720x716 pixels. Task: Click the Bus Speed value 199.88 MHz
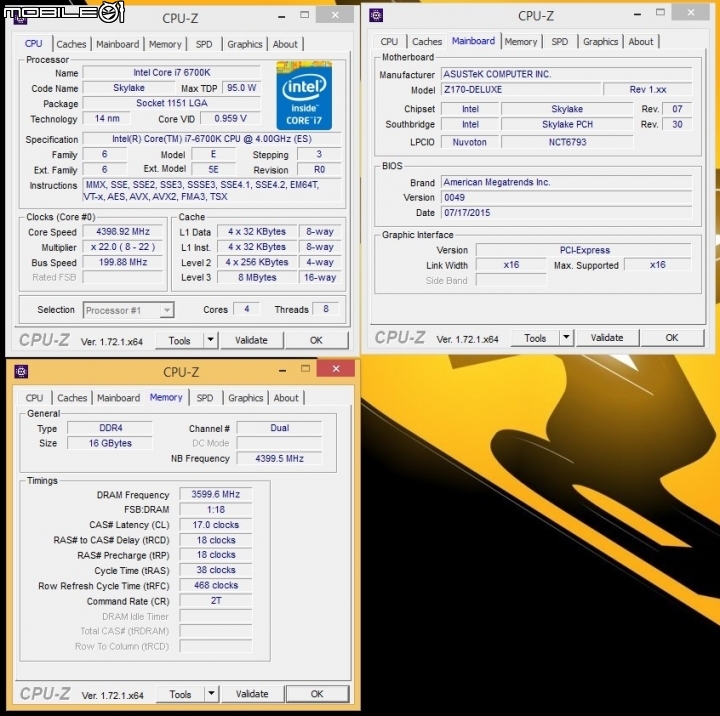click(123, 262)
